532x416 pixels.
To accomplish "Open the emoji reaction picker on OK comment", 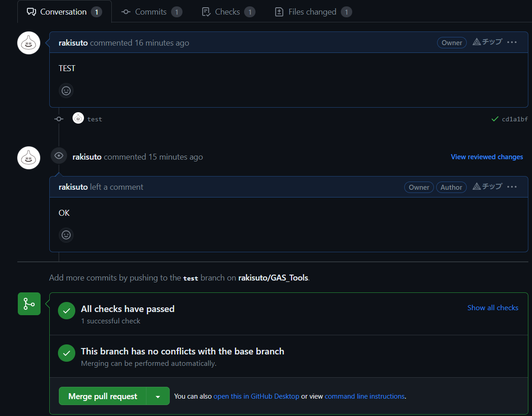I will pyautogui.click(x=66, y=234).
